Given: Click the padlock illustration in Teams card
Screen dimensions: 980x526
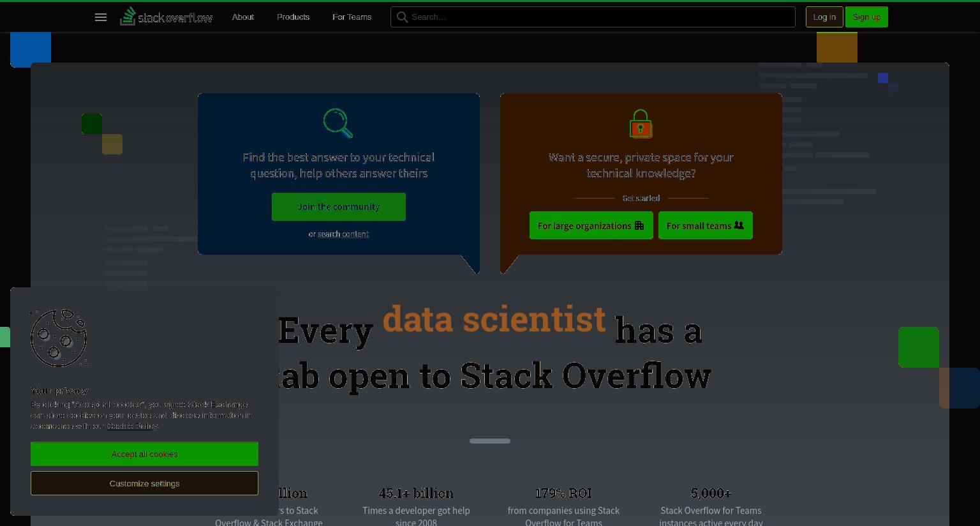Looking at the screenshot, I should [x=641, y=123].
